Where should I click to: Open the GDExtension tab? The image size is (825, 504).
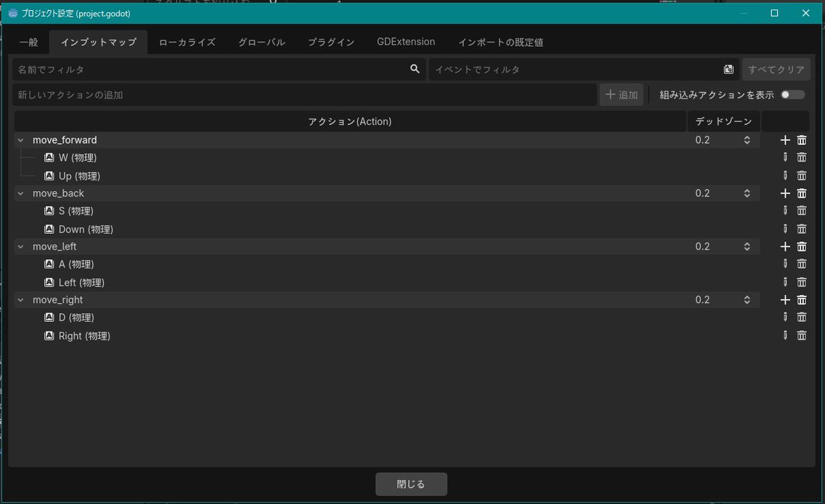coord(406,42)
